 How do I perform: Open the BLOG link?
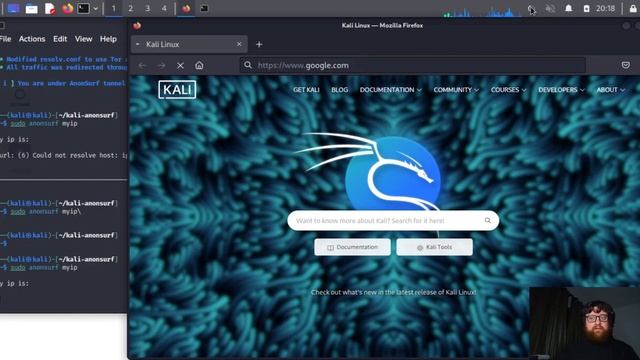340,90
